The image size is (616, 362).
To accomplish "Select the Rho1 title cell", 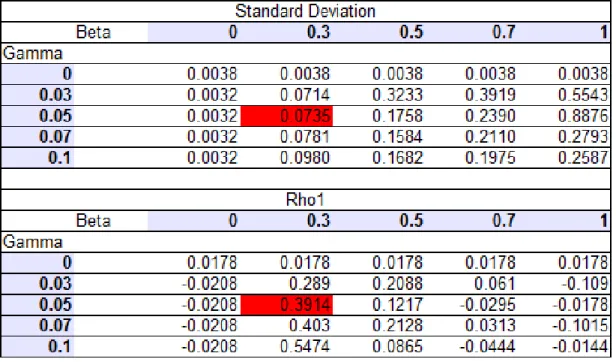I will point(305,200).
